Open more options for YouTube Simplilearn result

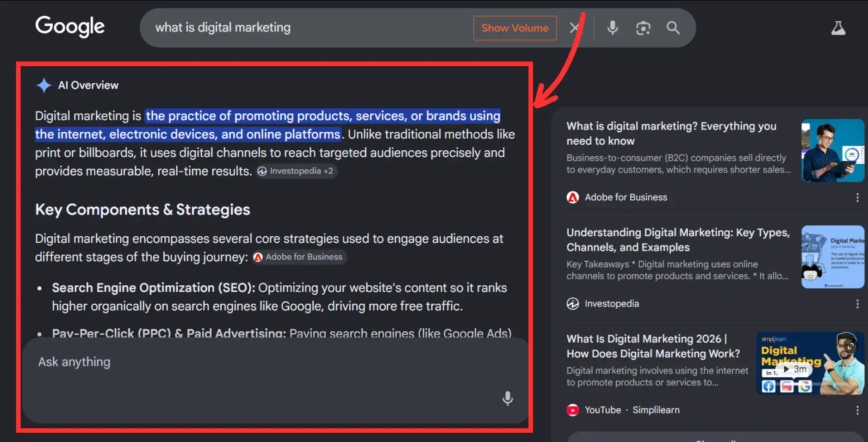pos(857,410)
